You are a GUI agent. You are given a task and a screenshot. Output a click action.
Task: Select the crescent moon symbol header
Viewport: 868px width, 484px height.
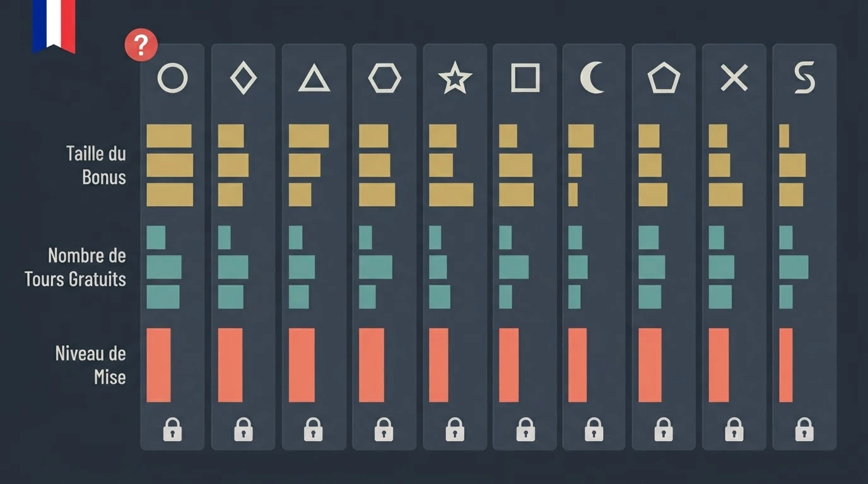pyautogui.click(x=592, y=79)
